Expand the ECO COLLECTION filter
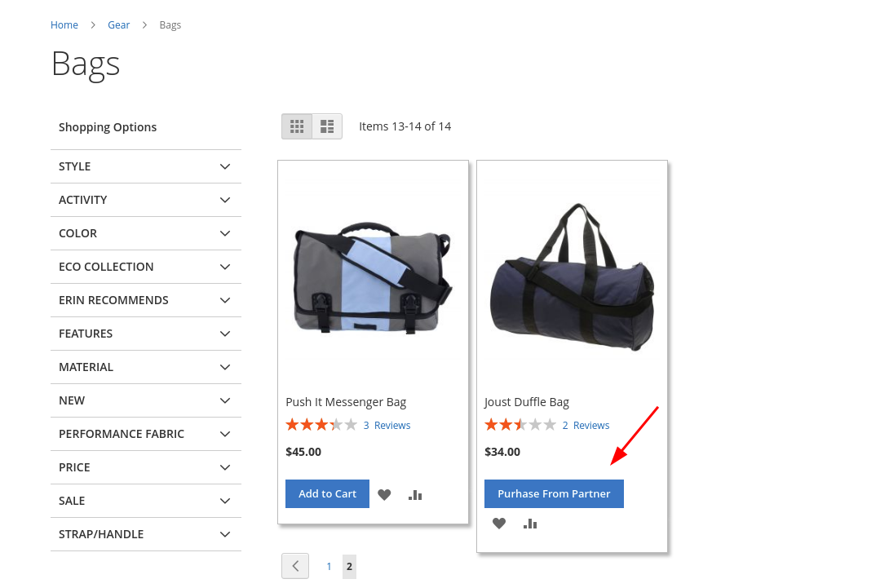This screenshot has height=588, width=880. [146, 267]
